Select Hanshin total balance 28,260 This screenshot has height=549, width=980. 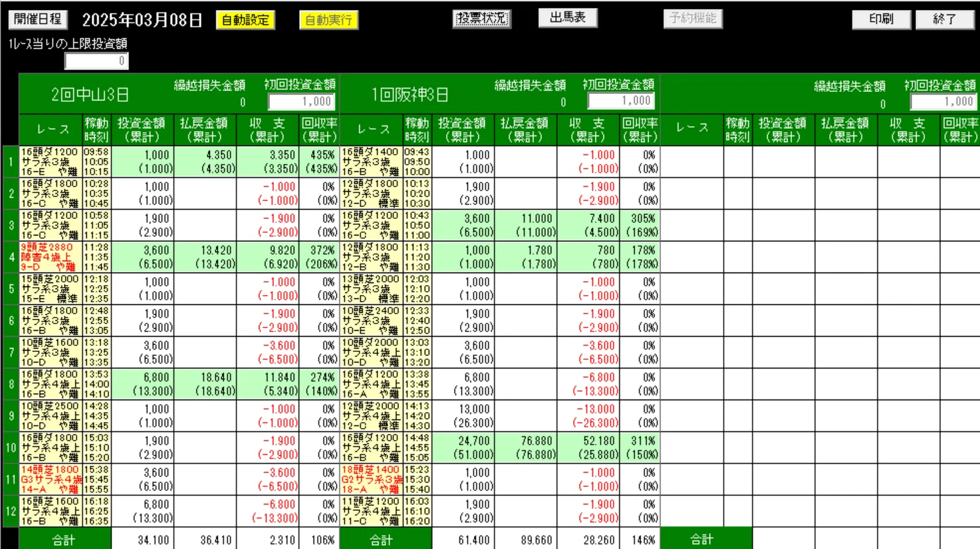coord(599,540)
